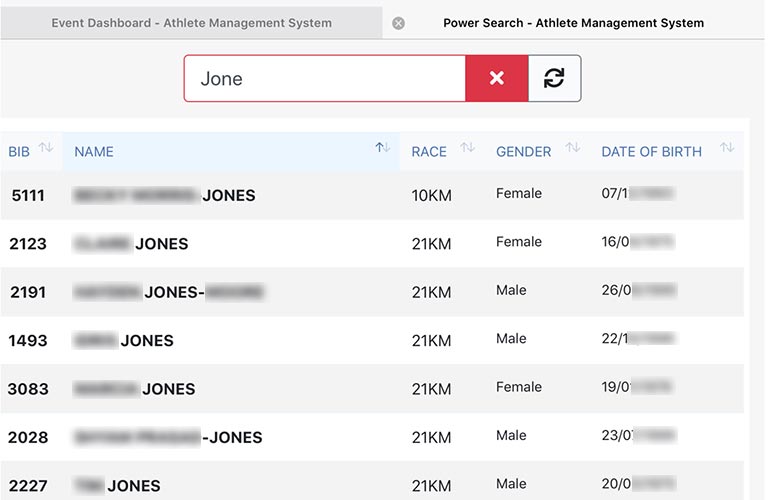
Task: Sort by DATE OF BIRTH arrows
Action: (x=727, y=149)
